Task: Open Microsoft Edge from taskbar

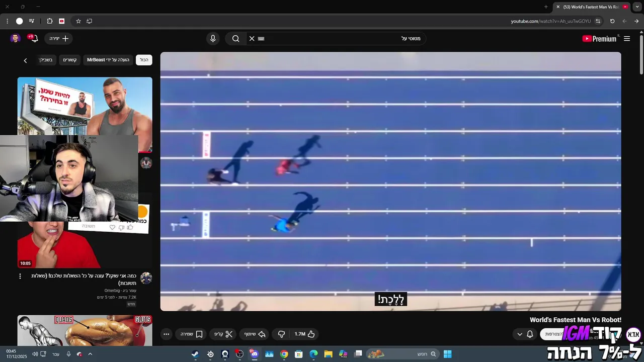Action: click(x=313, y=354)
